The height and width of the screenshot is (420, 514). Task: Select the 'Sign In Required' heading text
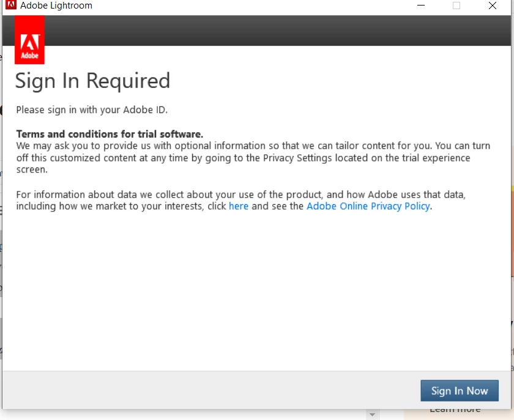point(92,81)
